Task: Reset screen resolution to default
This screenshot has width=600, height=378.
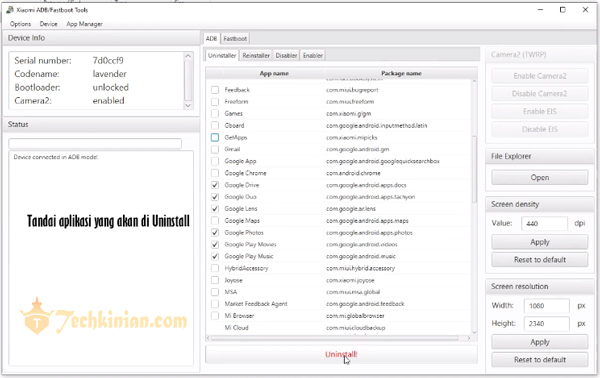Action: tap(540, 360)
